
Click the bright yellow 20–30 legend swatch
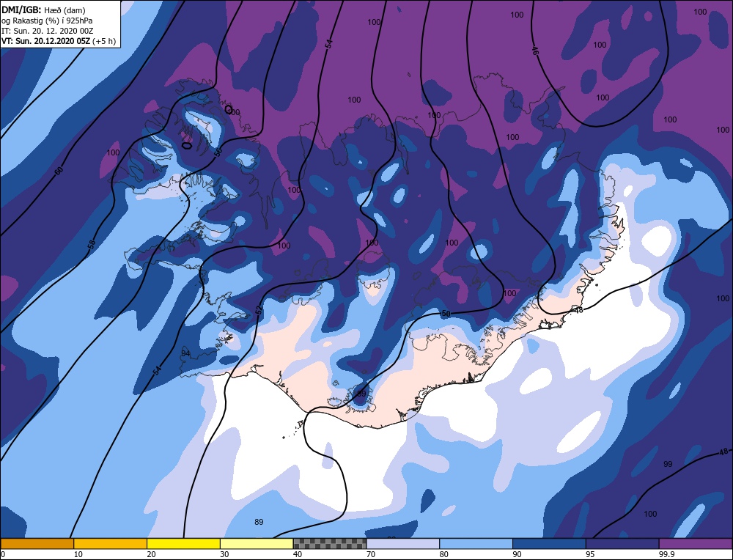click(183, 544)
